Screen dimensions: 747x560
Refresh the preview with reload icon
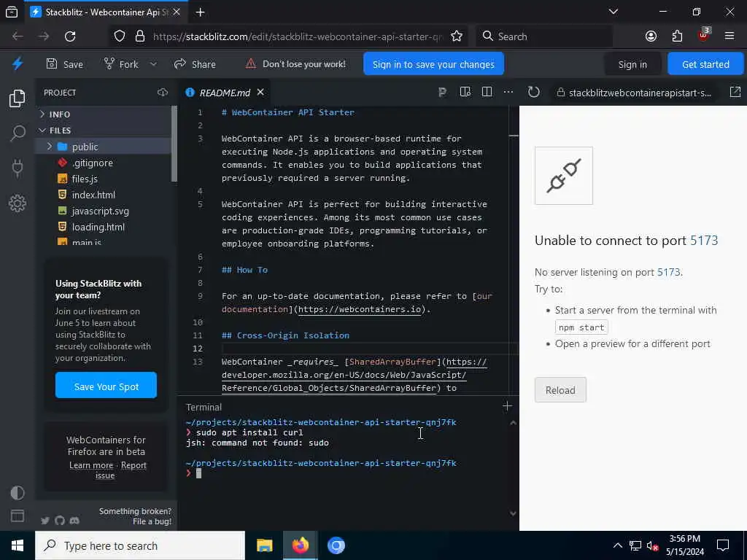tap(533, 92)
